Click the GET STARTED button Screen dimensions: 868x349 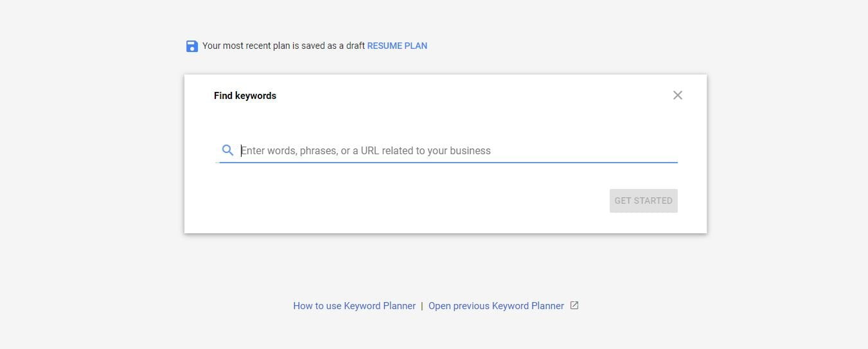[x=643, y=201]
